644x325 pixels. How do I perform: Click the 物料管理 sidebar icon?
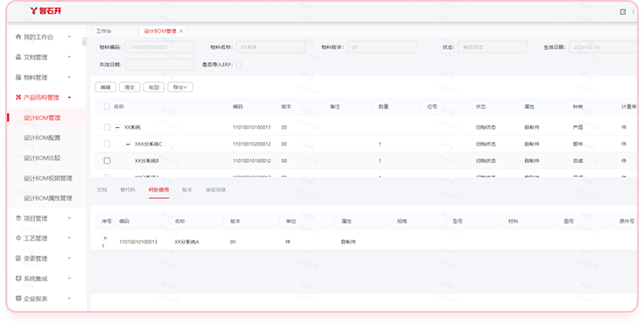(x=18, y=77)
